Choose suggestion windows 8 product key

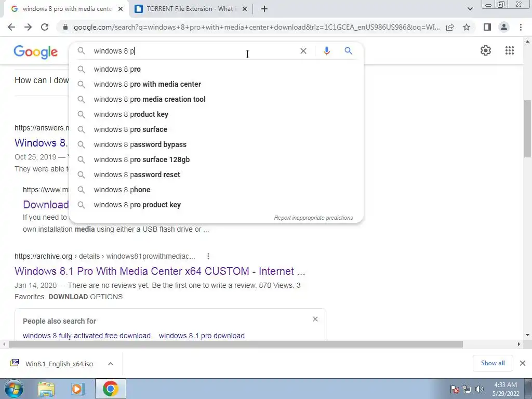pyautogui.click(x=216, y=114)
